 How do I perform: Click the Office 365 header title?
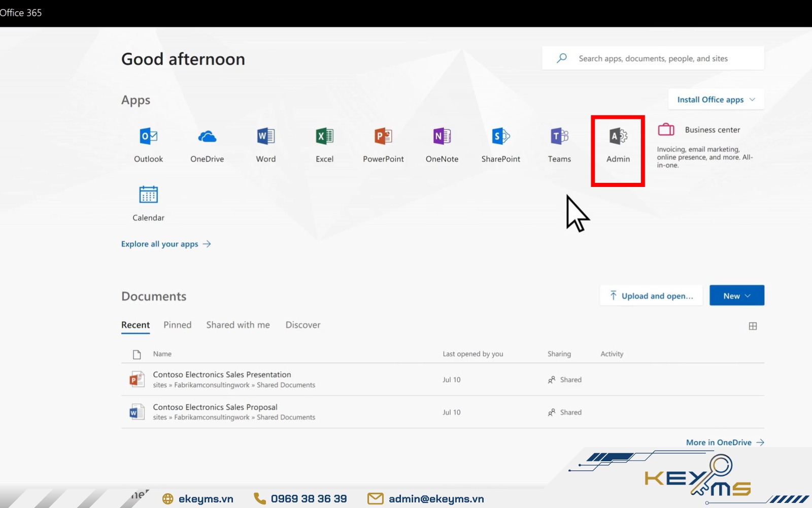click(x=21, y=13)
